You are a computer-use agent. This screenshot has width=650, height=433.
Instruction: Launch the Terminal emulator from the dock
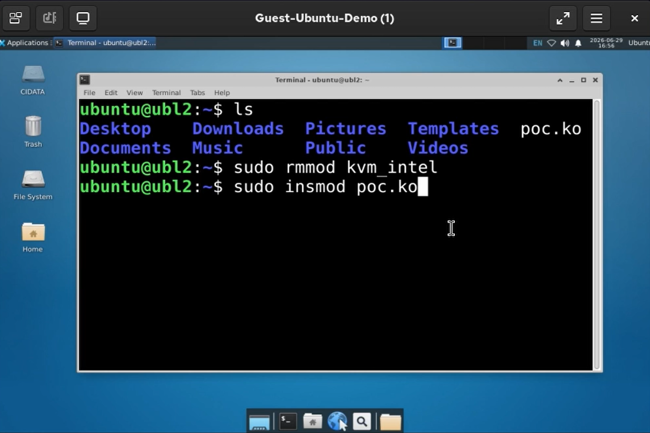(287, 421)
